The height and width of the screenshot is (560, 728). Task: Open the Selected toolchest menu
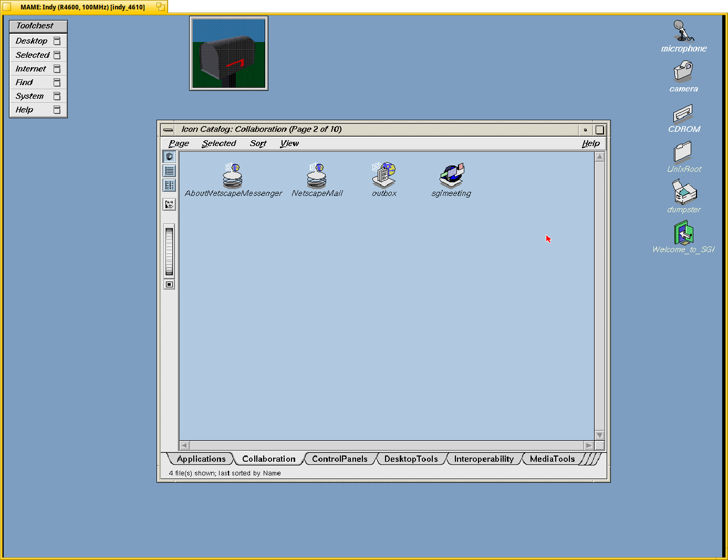(38, 55)
